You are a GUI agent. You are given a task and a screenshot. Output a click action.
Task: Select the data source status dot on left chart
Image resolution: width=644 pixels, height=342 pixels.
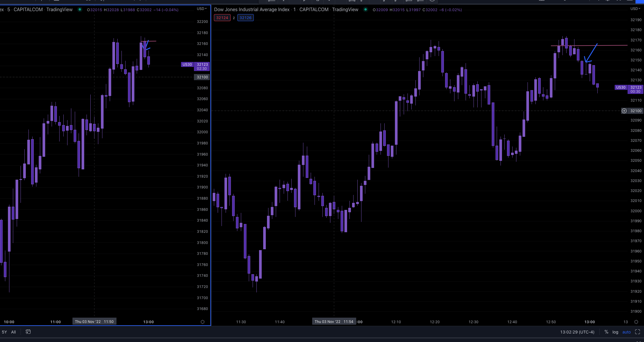click(80, 9)
